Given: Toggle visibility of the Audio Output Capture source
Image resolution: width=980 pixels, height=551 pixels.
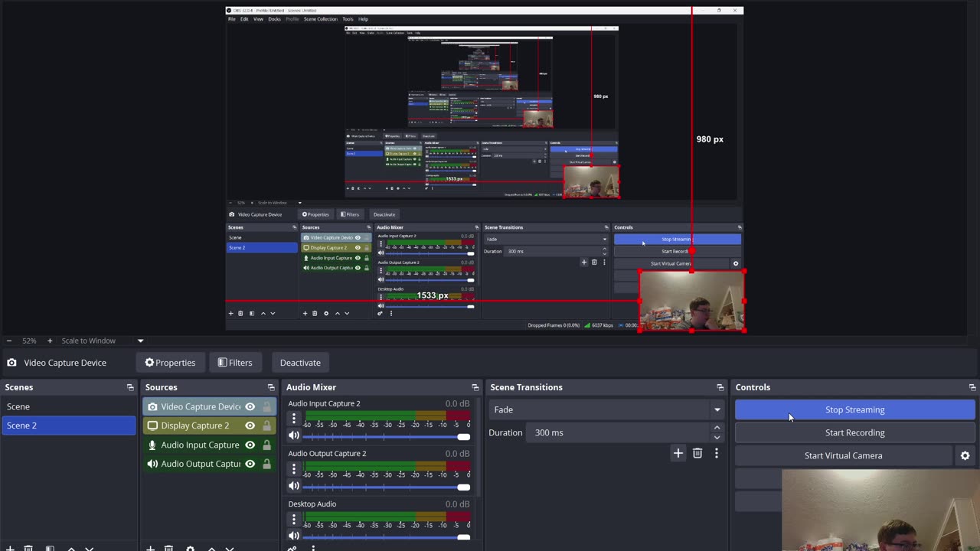Looking at the screenshot, I should tap(250, 464).
